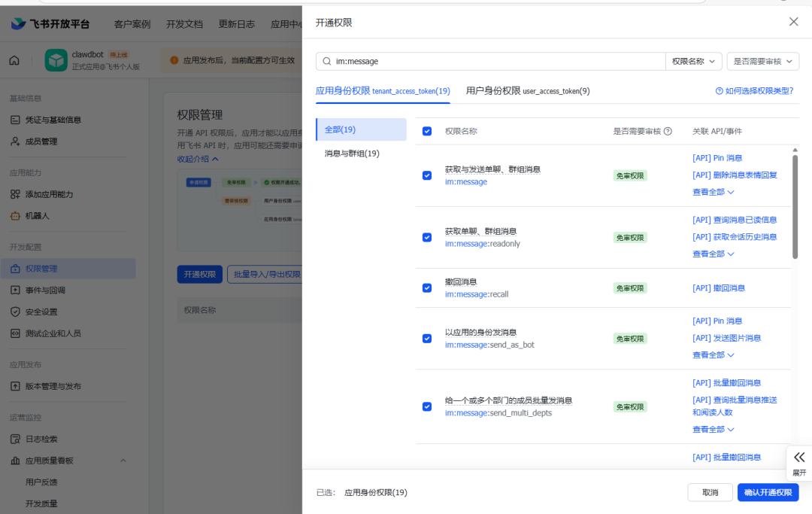Uncheck the im:message permission checkbox
This screenshot has width=812, height=514.
(427, 175)
